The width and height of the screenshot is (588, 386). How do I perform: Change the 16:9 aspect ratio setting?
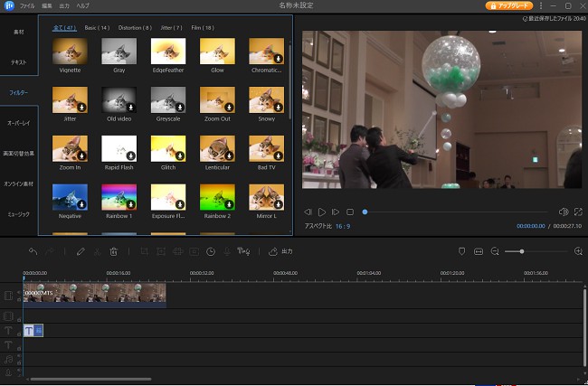point(343,226)
